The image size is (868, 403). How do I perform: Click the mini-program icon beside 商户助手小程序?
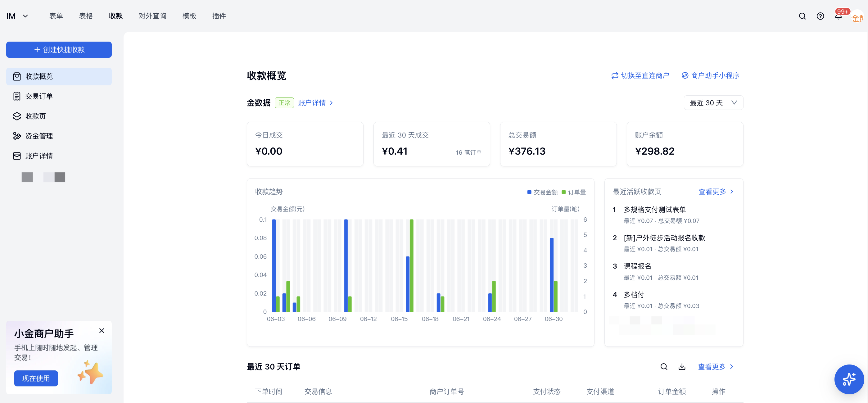685,75
